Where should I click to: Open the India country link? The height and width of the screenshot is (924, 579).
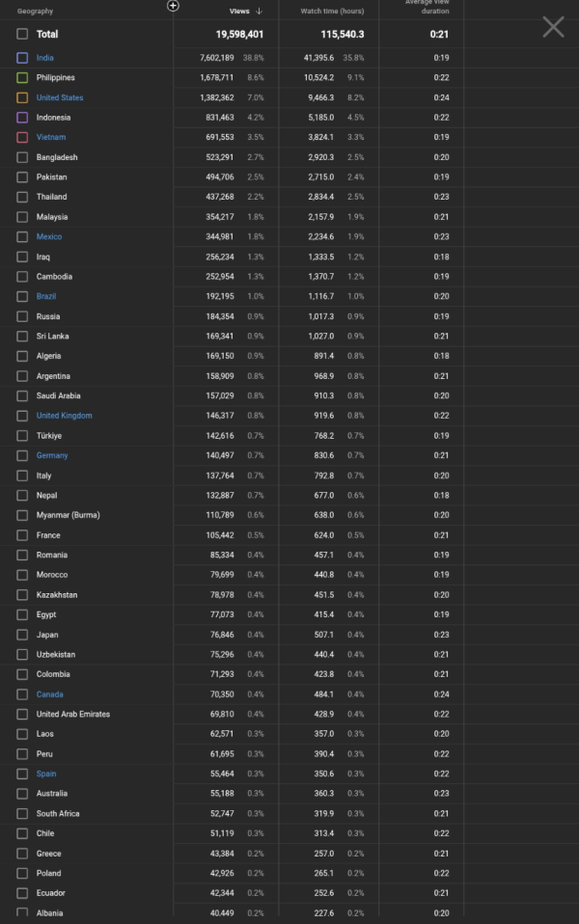click(x=47, y=58)
